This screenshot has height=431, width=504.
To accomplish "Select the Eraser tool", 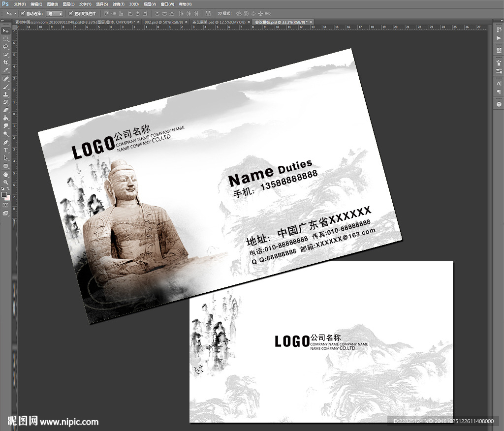I will click(6, 110).
